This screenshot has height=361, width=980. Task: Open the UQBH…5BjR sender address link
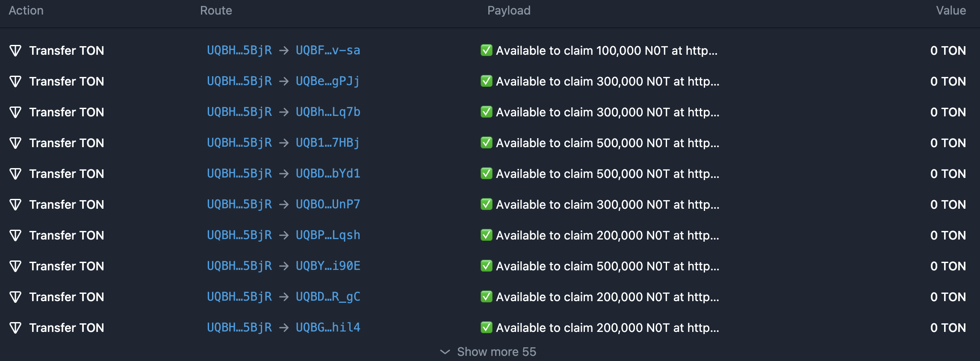point(240,50)
